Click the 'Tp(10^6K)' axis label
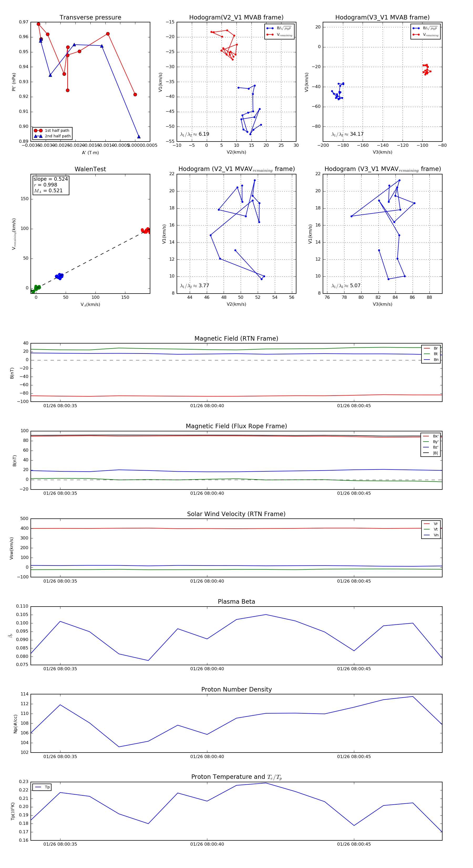Screen dimensions: 473x868 13,811
